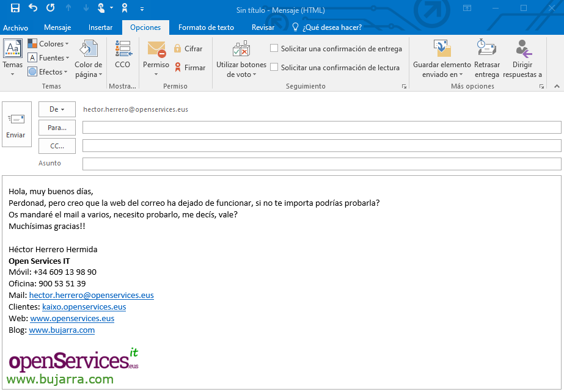Open the www.bujarra.com blog link
564x392 pixels.
click(x=62, y=330)
